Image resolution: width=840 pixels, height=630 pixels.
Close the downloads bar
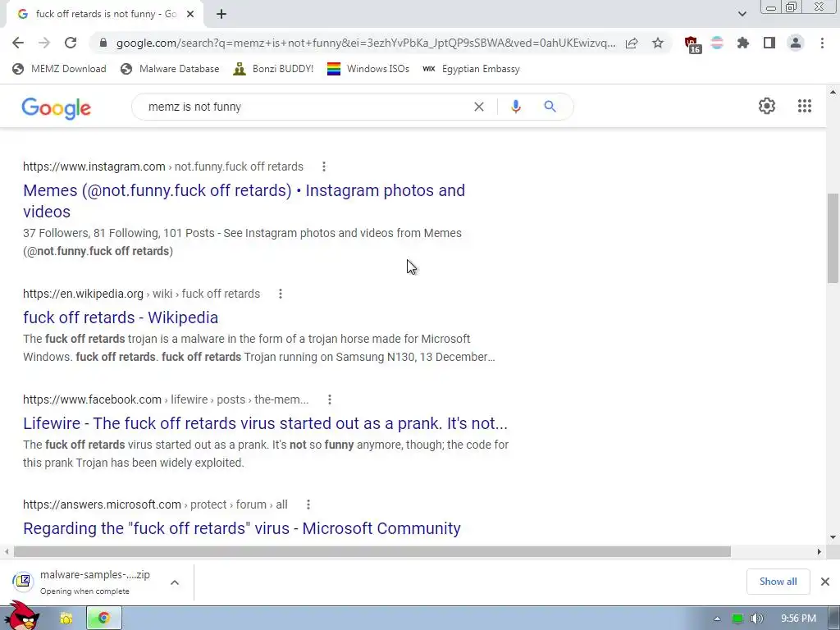[825, 582]
